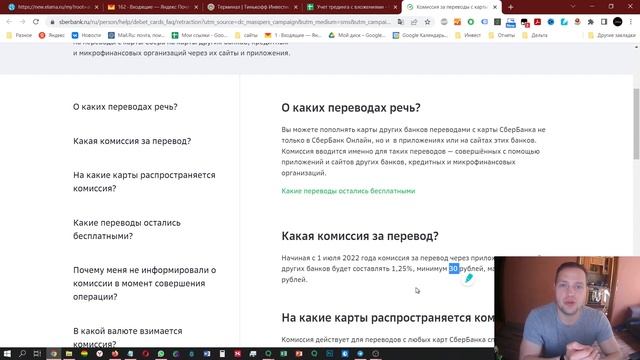Viewport: 640px width, 360px height.
Task: Open the Другие закладки folder
Action: 612,36
